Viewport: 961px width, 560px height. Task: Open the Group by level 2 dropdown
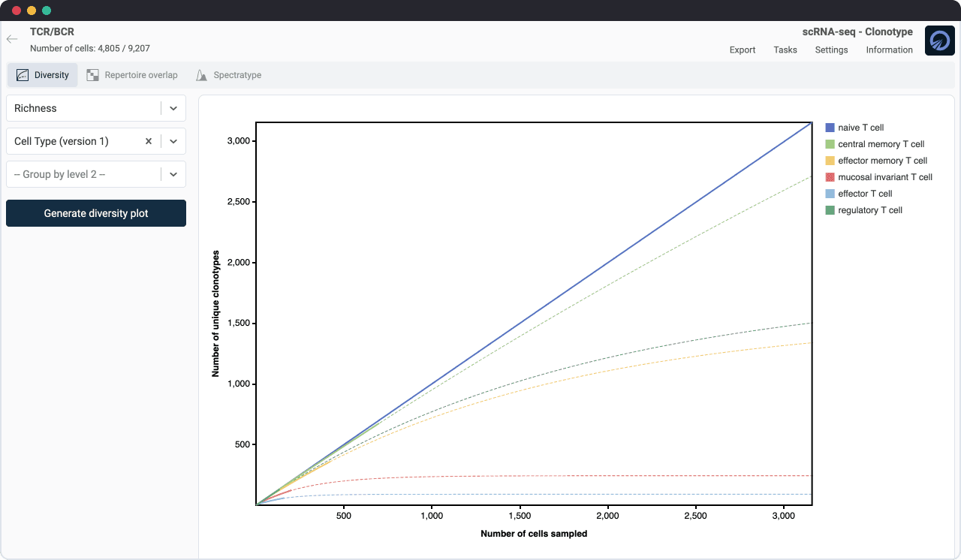[x=173, y=174]
